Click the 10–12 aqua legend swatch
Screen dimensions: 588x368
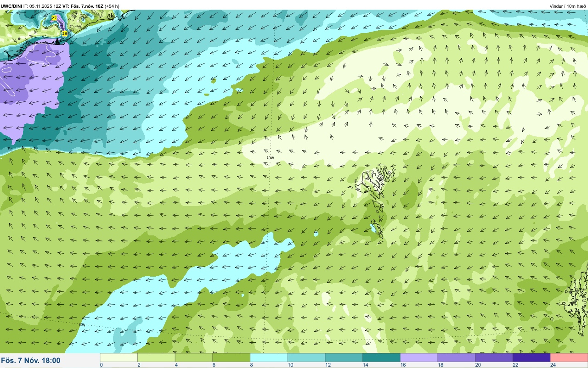coord(306,357)
